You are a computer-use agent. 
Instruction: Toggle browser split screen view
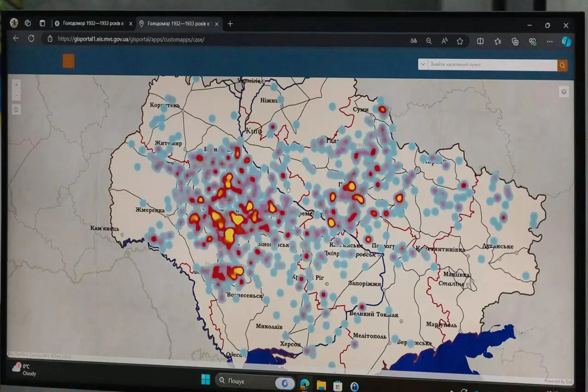tap(480, 41)
